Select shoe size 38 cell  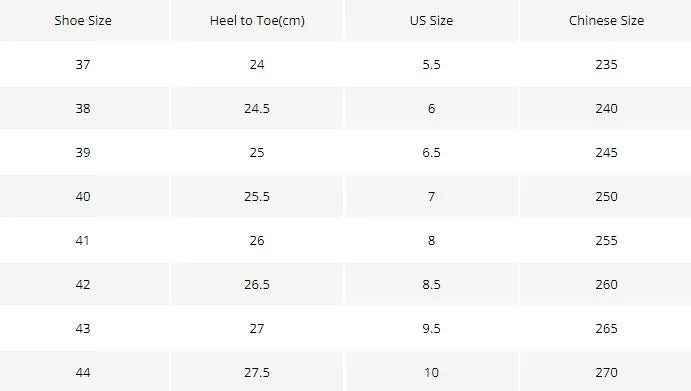coord(83,108)
